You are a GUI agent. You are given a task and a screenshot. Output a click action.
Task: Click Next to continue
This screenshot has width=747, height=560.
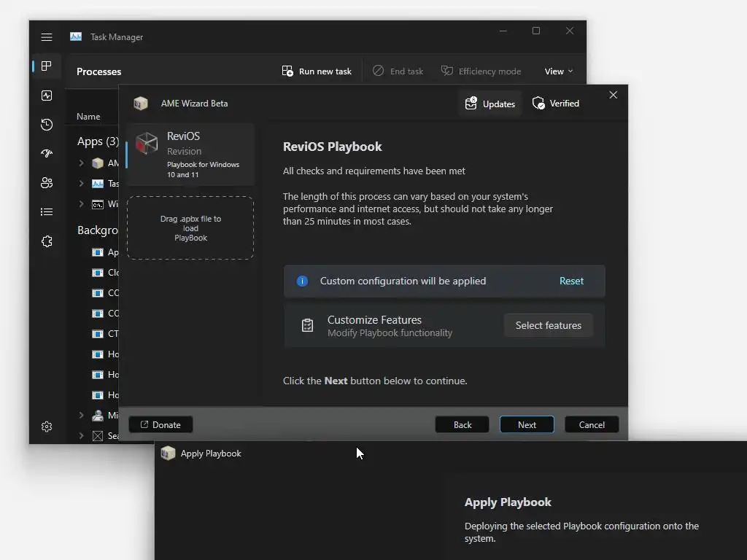point(527,425)
